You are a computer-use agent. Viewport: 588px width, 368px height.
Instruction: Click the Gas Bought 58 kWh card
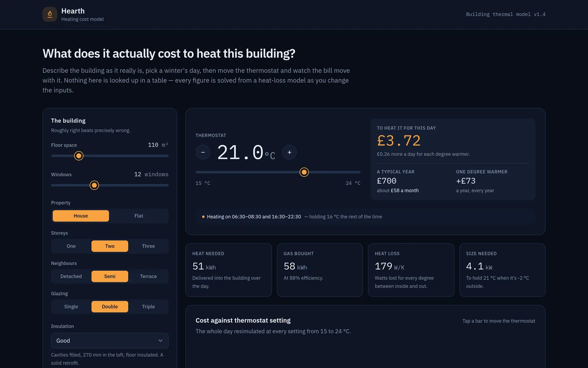point(320,270)
